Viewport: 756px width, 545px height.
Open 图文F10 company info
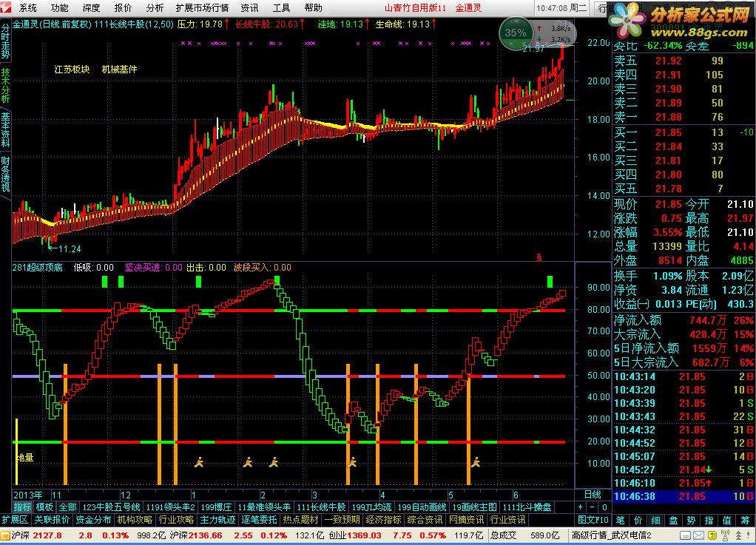pyautogui.click(x=593, y=519)
